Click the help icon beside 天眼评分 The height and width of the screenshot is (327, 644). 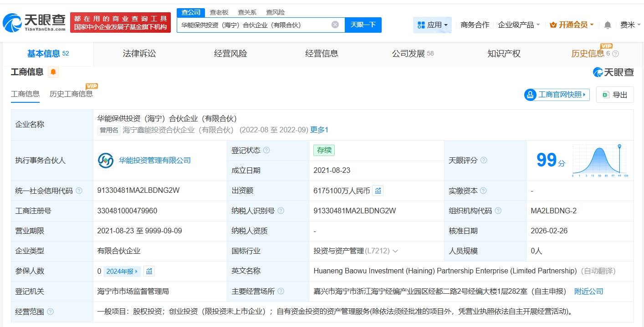pos(484,161)
